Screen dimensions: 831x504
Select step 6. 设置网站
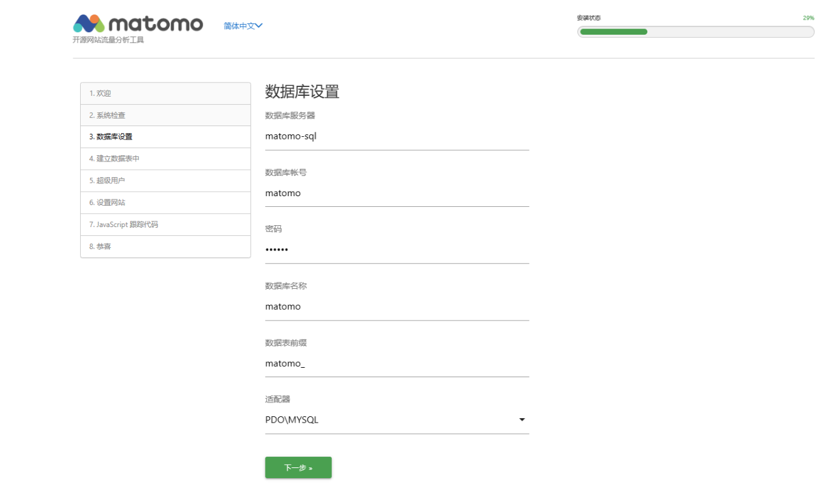pyautogui.click(x=165, y=203)
